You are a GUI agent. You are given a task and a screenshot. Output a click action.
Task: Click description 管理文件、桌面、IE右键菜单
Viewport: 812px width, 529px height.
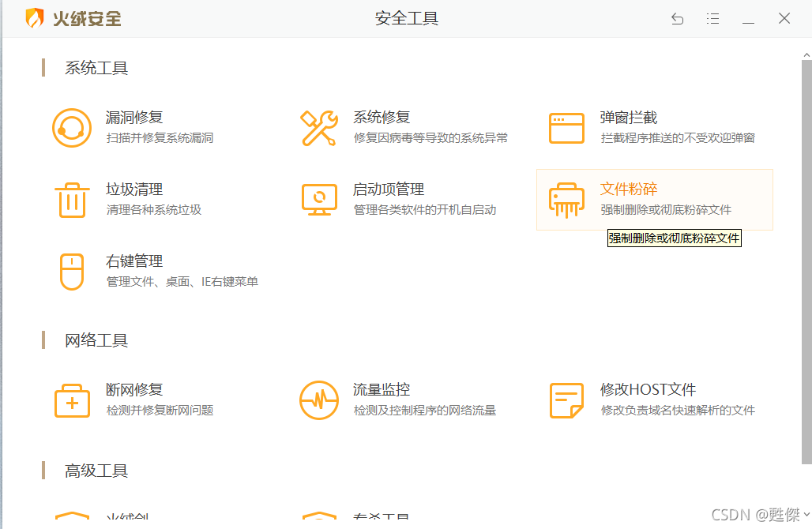[x=182, y=282]
